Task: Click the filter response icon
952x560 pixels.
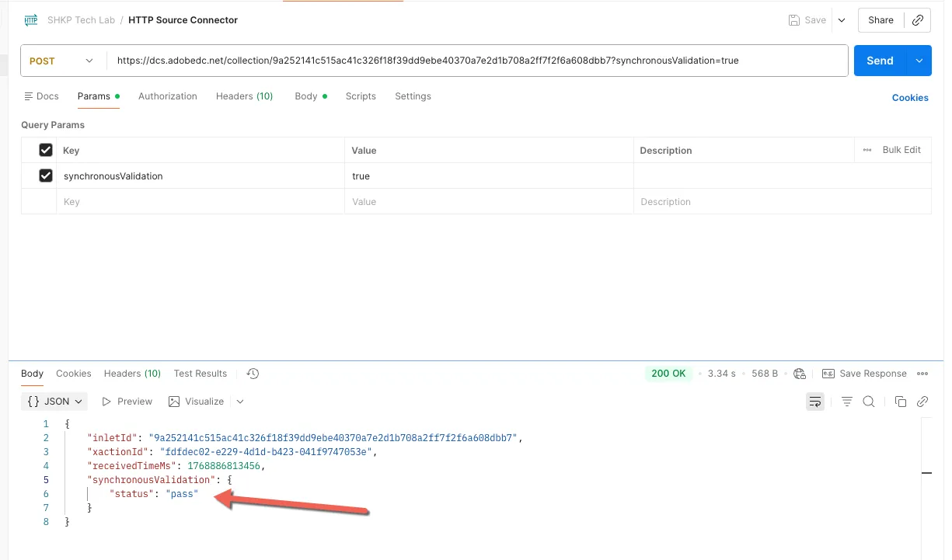Action: tap(847, 402)
